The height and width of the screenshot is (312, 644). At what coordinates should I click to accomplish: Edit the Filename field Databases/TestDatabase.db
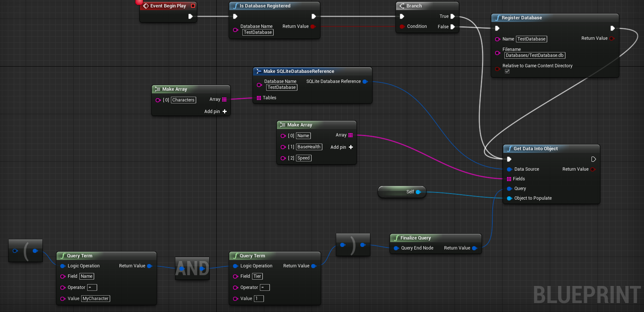(535, 55)
